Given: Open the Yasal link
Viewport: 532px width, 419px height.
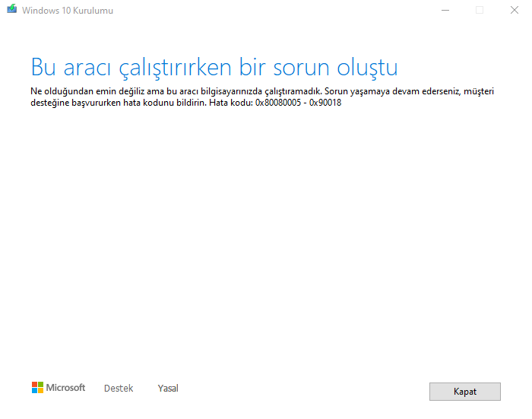Looking at the screenshot, I should click(168, 388).
